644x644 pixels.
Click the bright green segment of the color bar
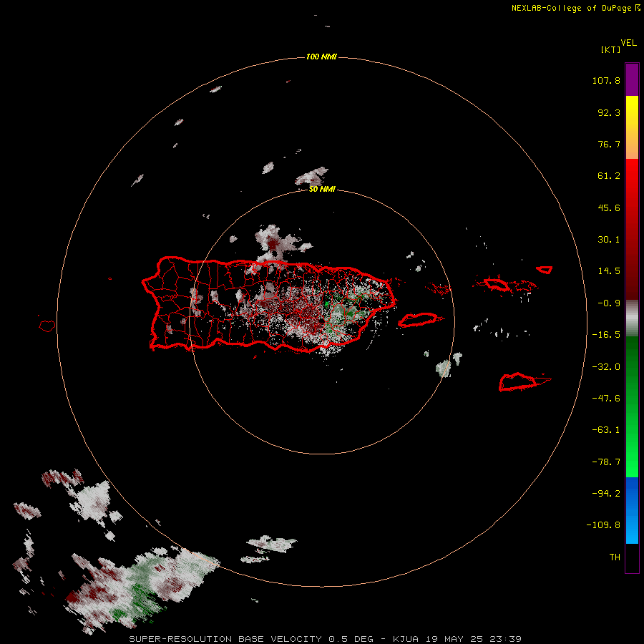[x=632, y=406]
